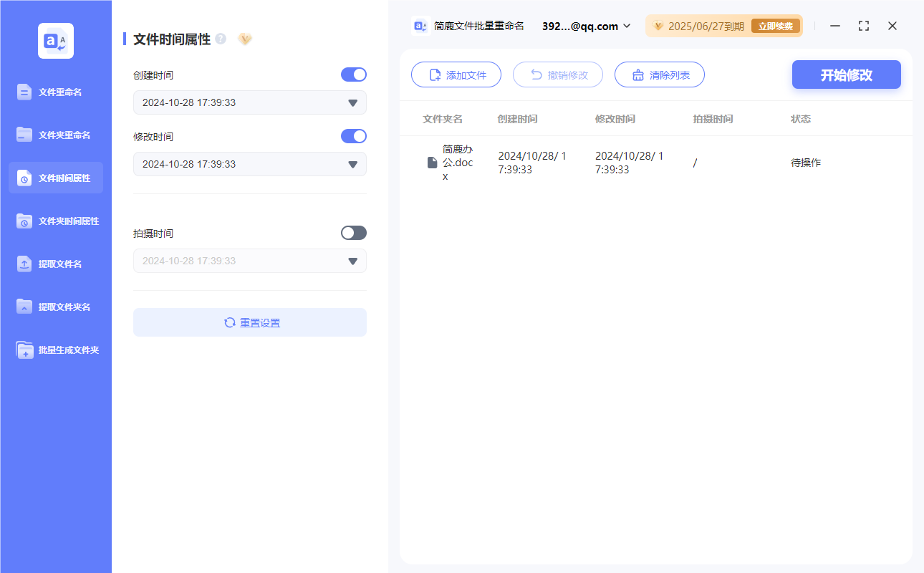Open the 文件夹重命名 panel
The image size is (924, 573).
[x=55, y=135]
